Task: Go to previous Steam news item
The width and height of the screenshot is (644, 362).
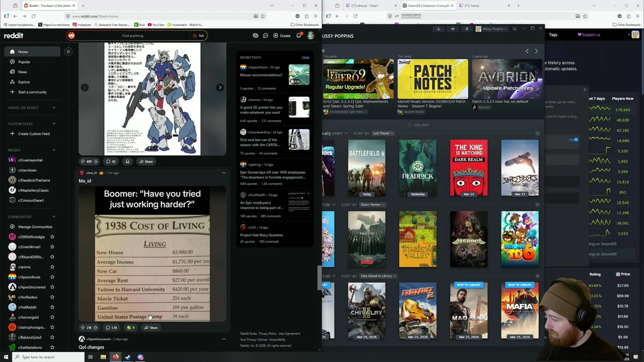Action: tap(527, 51)
